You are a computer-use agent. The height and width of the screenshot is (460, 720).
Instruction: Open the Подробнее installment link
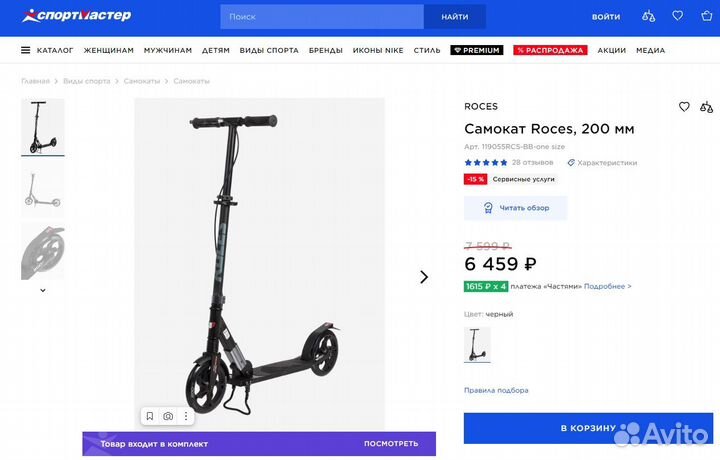pyautogui.click(x=607, y=286)
